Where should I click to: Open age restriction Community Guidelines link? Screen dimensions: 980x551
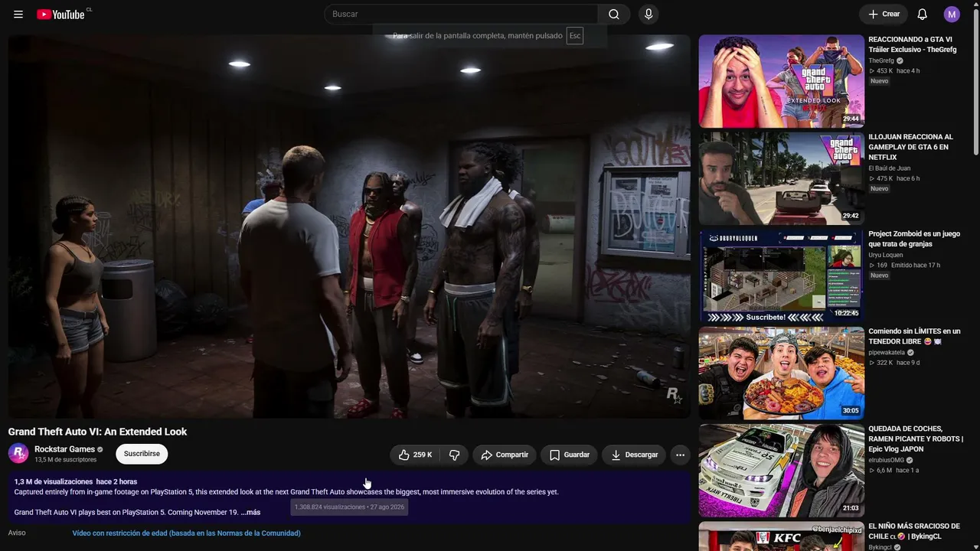click(187, 533)
